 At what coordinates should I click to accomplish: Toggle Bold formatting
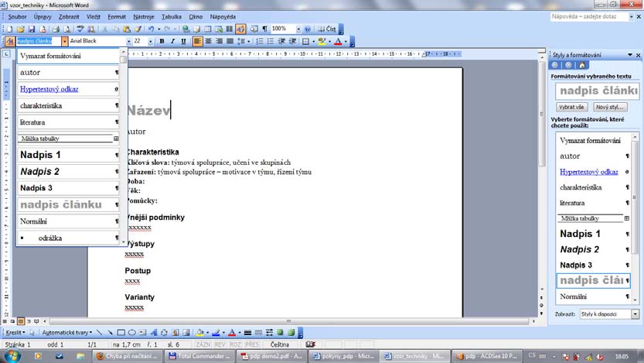click(x=162, y=41)
